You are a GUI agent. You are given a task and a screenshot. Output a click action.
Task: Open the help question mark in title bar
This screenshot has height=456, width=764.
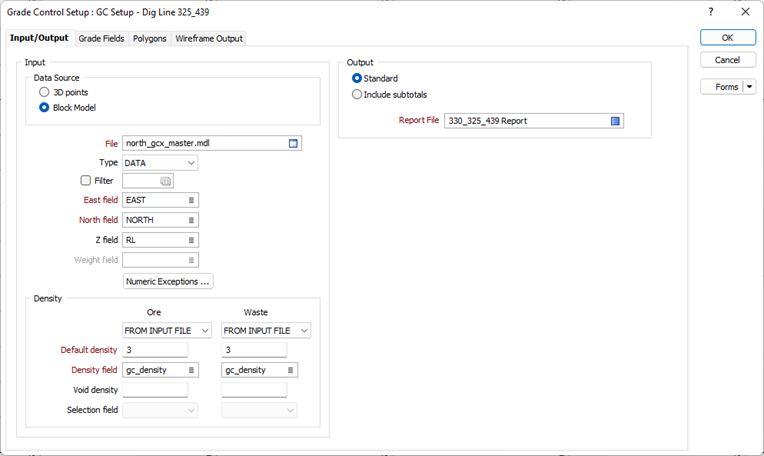(710, 12)
